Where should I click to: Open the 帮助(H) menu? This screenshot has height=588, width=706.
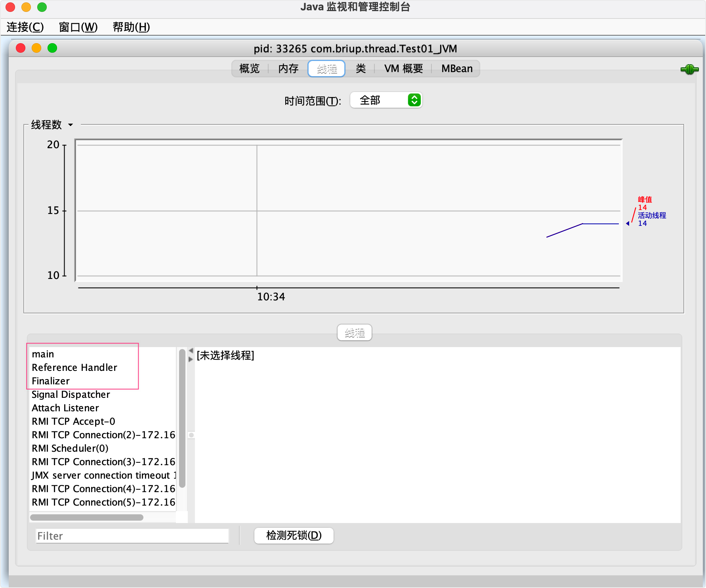131,27
